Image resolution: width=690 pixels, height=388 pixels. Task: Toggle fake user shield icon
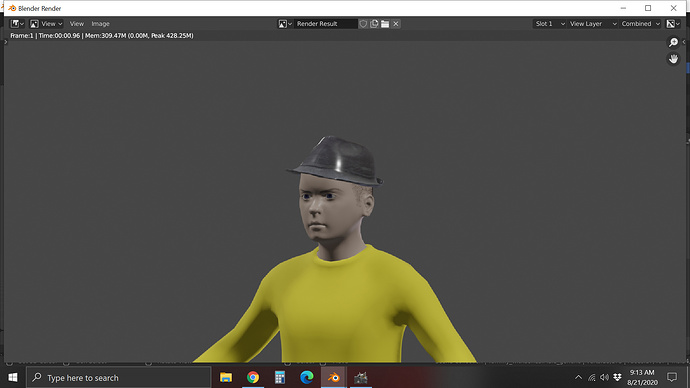[x=363, y=24]
